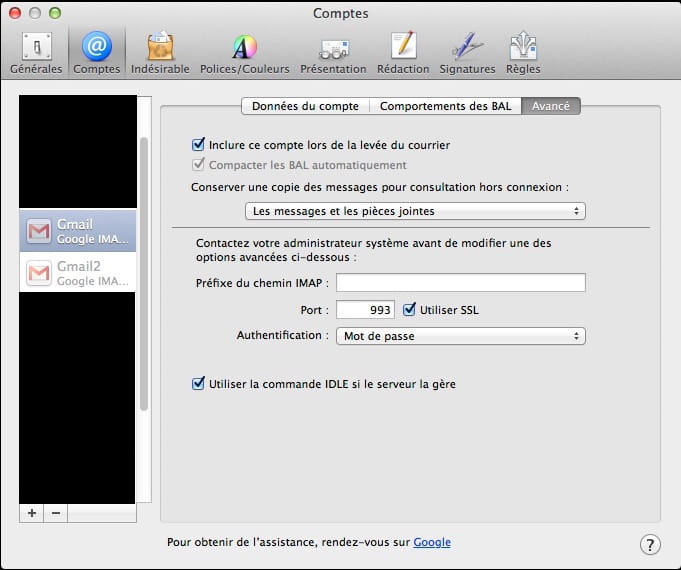
Task: Toggle Inclure ce compte lors de la levée
Action: [x=198, y=144]
